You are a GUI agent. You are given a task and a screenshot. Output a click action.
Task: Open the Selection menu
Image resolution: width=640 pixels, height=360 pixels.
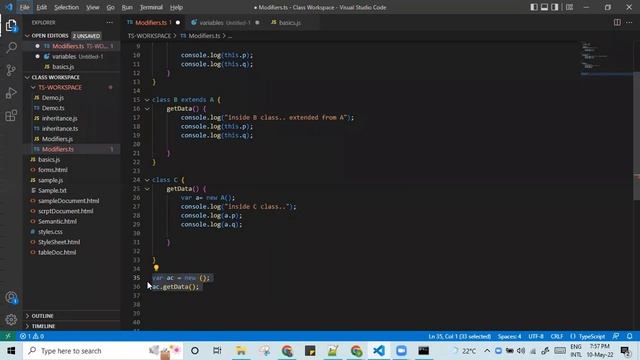(x=66, y=7)
